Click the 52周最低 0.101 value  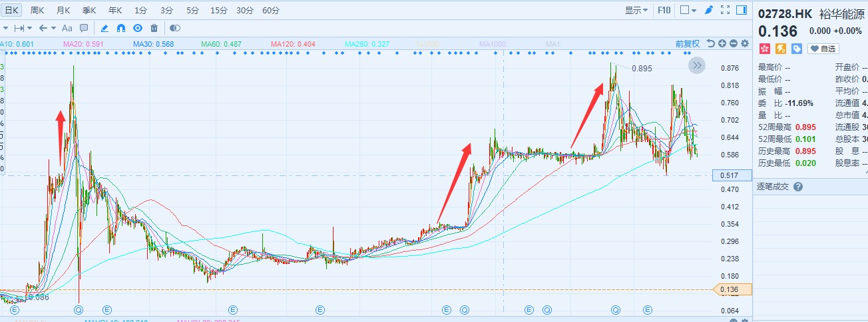coord(806,139)
